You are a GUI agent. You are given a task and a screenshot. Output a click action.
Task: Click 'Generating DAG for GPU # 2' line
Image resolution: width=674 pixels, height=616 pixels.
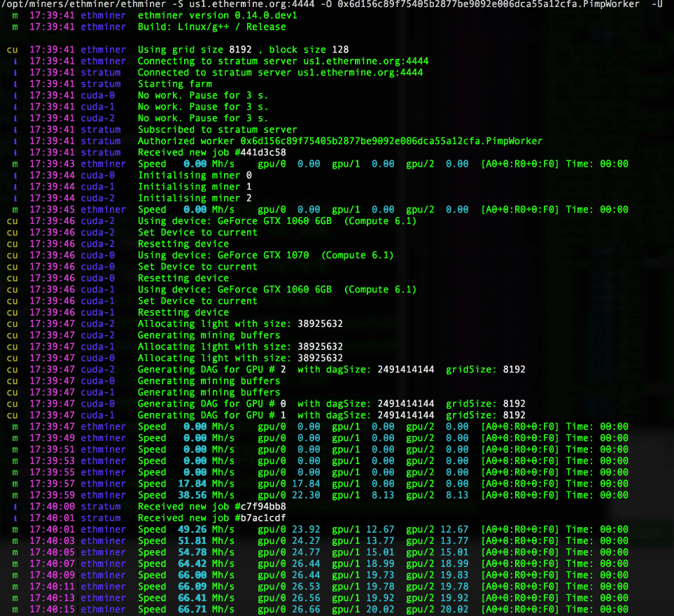[332, 370]
